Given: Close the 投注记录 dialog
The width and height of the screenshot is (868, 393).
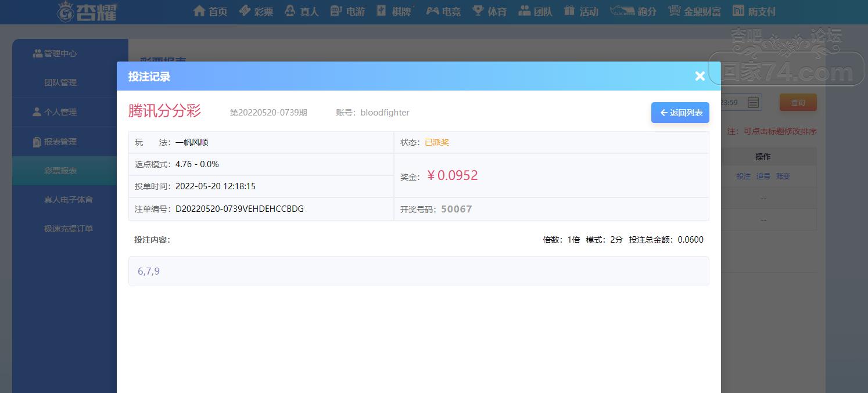Looking at the screenshot, I should (700, 76).
